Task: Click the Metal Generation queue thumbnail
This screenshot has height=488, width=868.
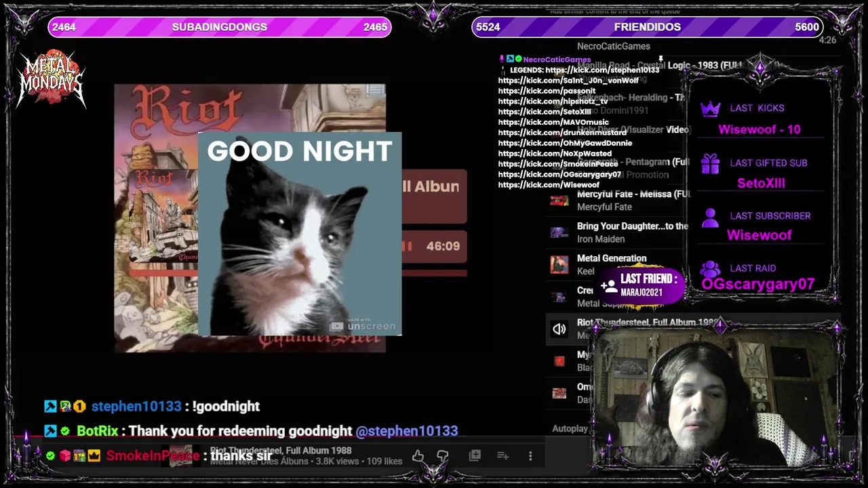Action: click(559, 264)
